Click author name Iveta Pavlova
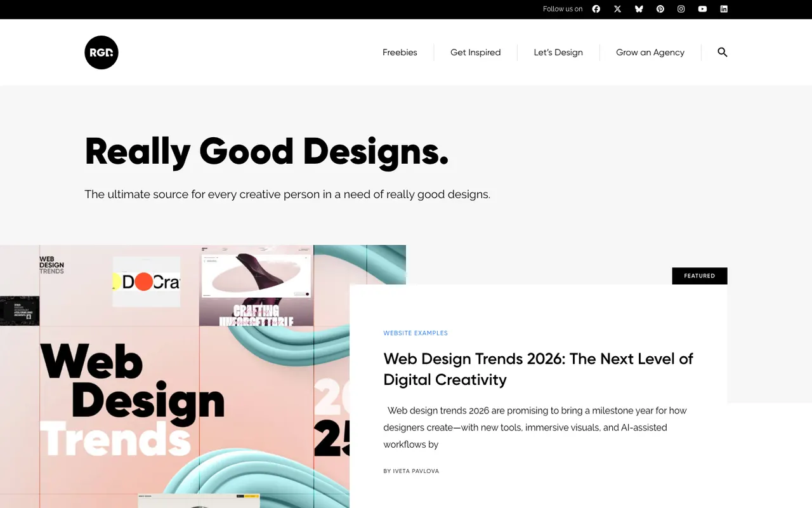Viewport: 812px width, 508px height. (416, 471)
